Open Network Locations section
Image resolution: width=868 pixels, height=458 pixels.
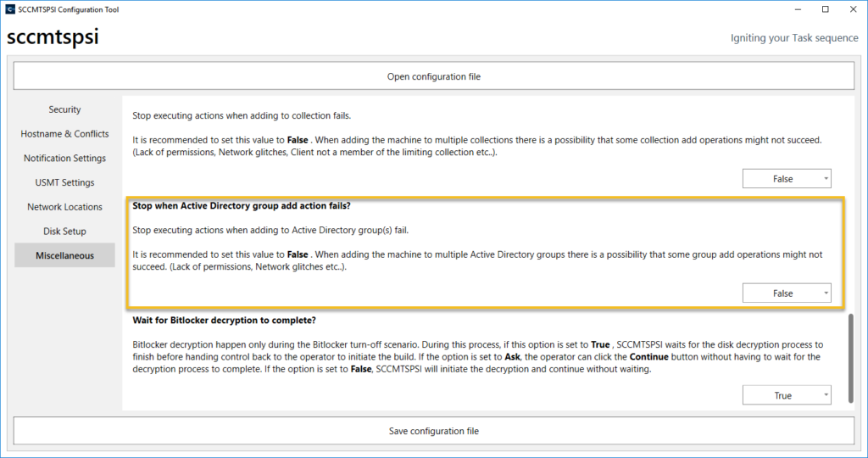(64, 207)
